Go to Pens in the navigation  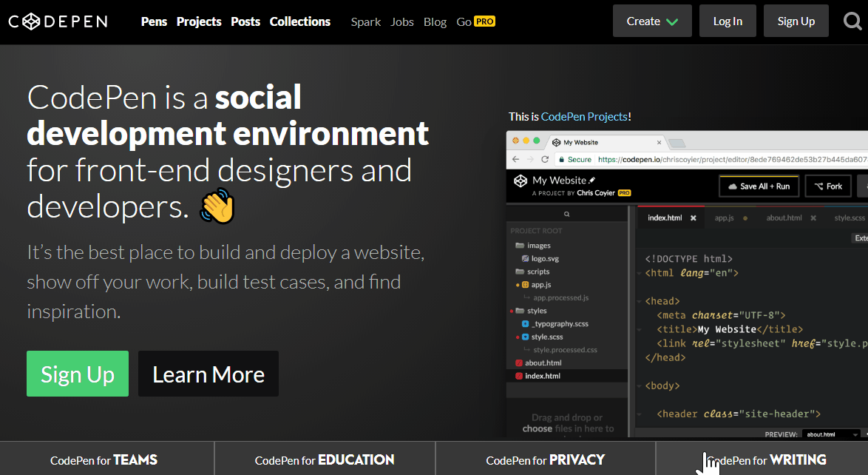(154, 21)
